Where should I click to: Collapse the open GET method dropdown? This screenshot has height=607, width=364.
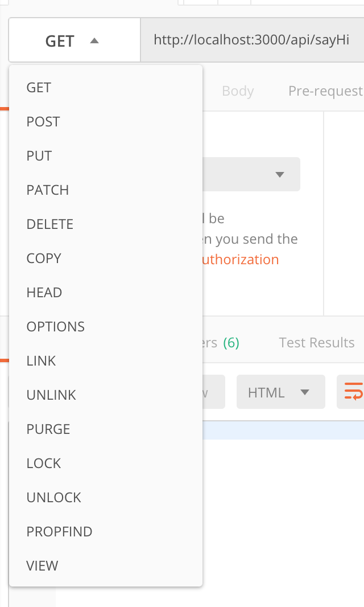[x=74, y=40]
